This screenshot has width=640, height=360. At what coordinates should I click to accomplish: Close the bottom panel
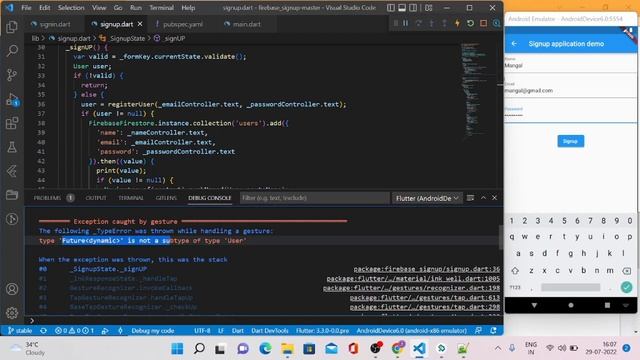click(x=494, y=198)
